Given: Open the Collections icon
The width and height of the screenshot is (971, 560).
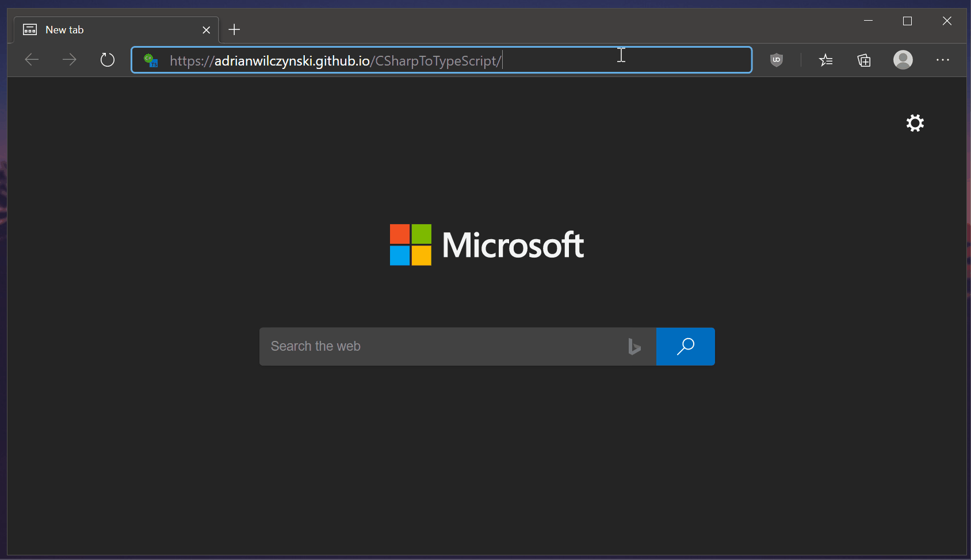Looking at the screenshot, I should coord(864,60).
